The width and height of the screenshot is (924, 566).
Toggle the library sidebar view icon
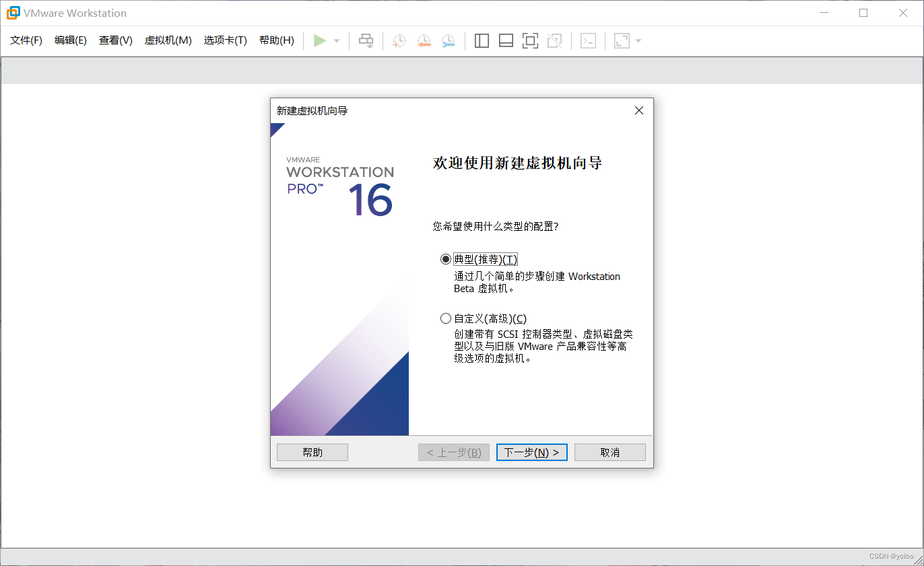(x=482, y=40)
